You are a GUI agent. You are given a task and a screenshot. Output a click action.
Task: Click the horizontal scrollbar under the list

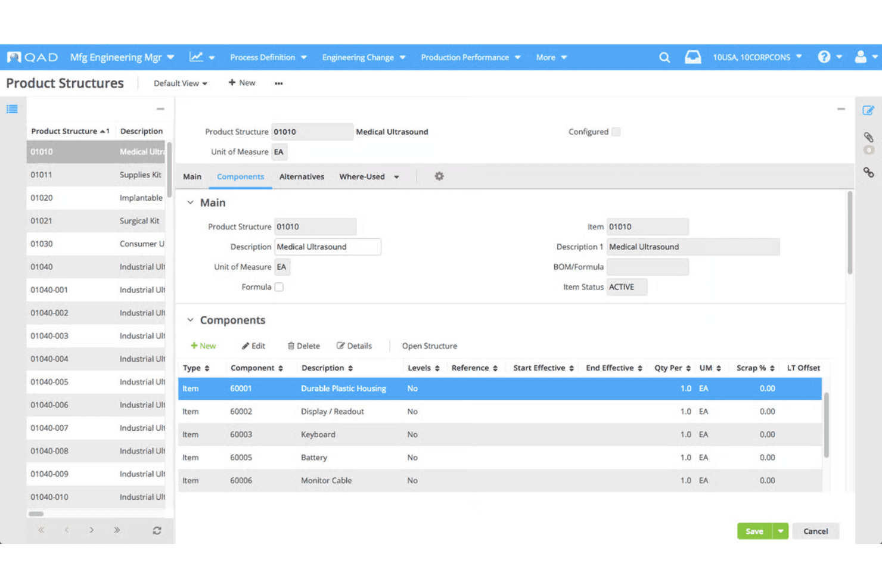point(36,514)
